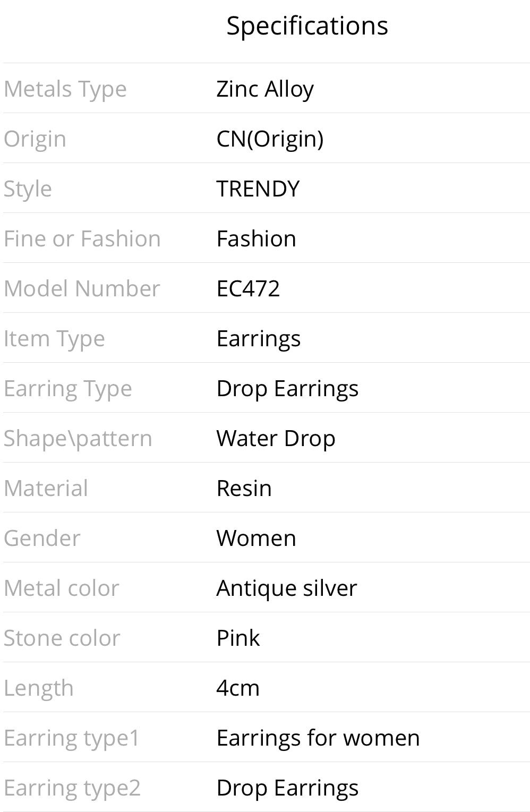Select the Fashion value text

point(256,238)
